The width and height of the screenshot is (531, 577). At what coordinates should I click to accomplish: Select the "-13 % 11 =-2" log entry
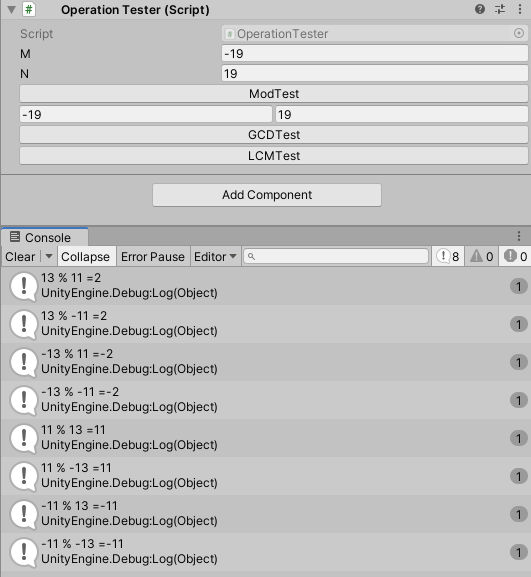pos(265,361)
